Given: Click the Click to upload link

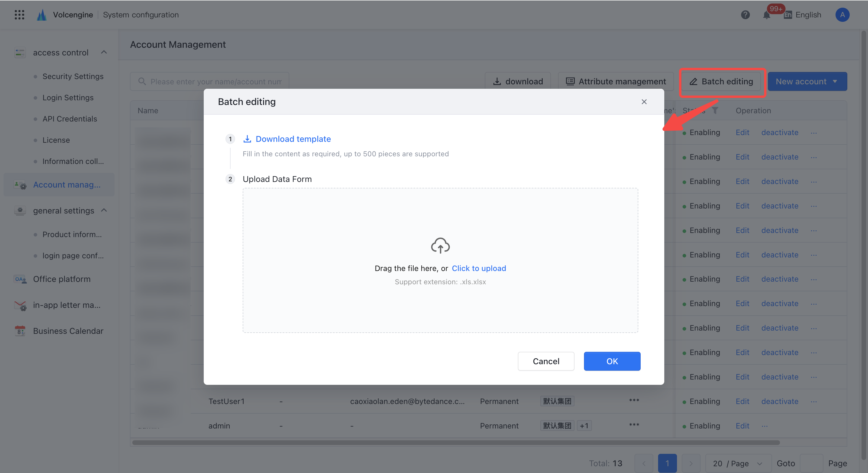Looking at the screenshot, I should coord(479,268).
